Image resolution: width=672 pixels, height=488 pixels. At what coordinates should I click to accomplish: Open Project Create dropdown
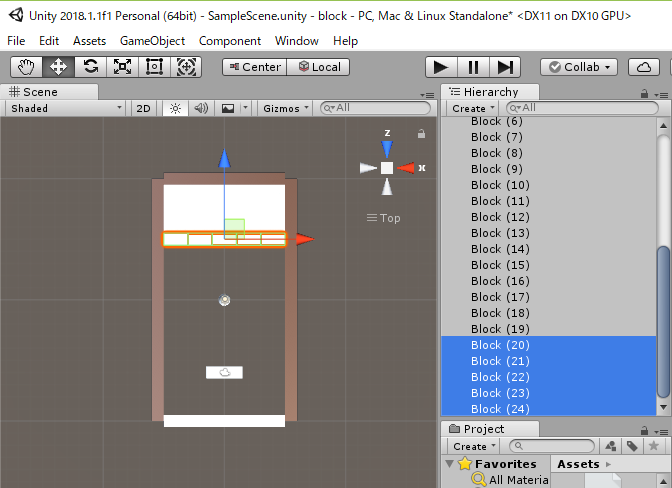tap(474, 446)
